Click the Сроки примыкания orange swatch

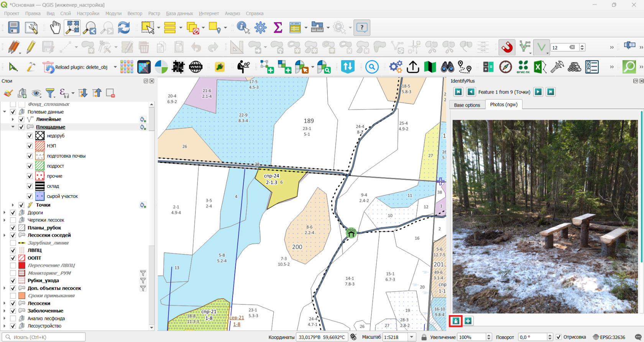click(22, 296)
